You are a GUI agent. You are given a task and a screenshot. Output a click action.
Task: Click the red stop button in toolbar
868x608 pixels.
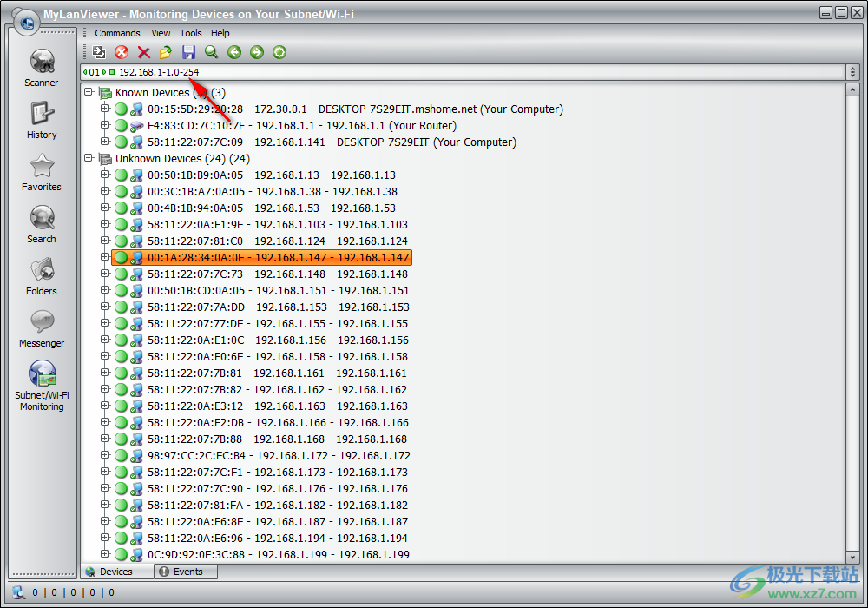pos(122,53)
